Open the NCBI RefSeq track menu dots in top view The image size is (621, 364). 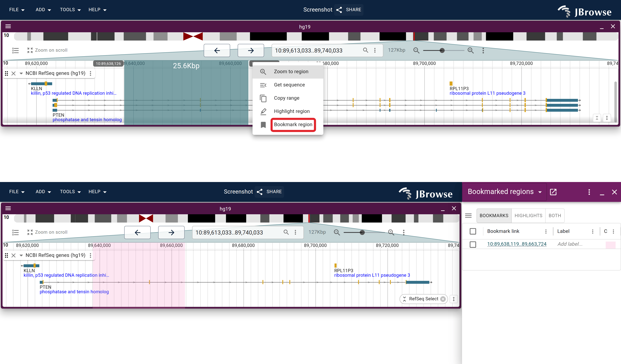coord(90,73)
